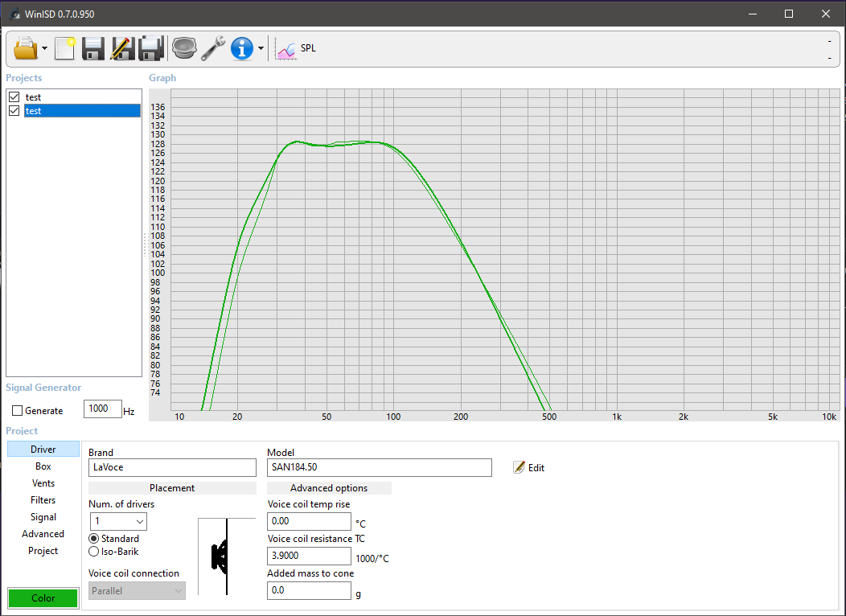The height and width of the screenshot is (616, 846).
Task: Click the Edit driver pencil button
Action: tap(529, 468)
